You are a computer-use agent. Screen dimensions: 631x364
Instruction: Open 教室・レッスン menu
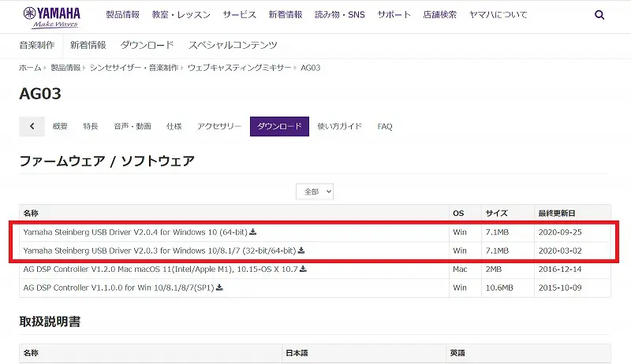pyautogui.click(x=181, y=15)
